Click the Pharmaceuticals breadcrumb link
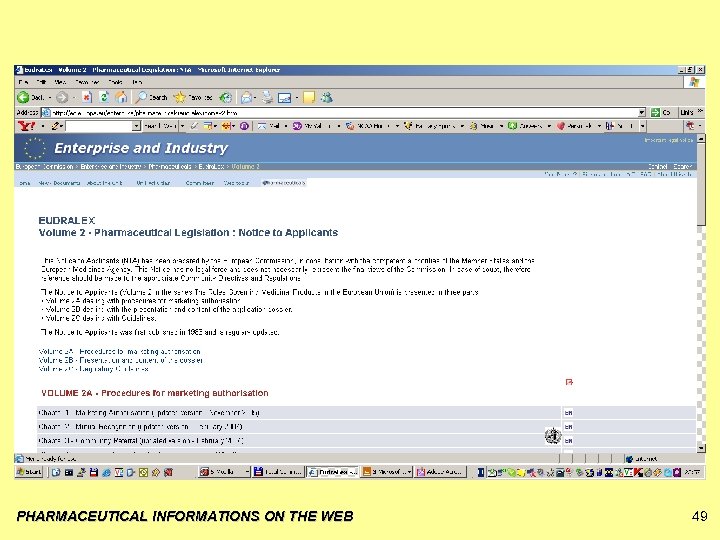Viewport: 720px width, 540px height. coord(170,167)
